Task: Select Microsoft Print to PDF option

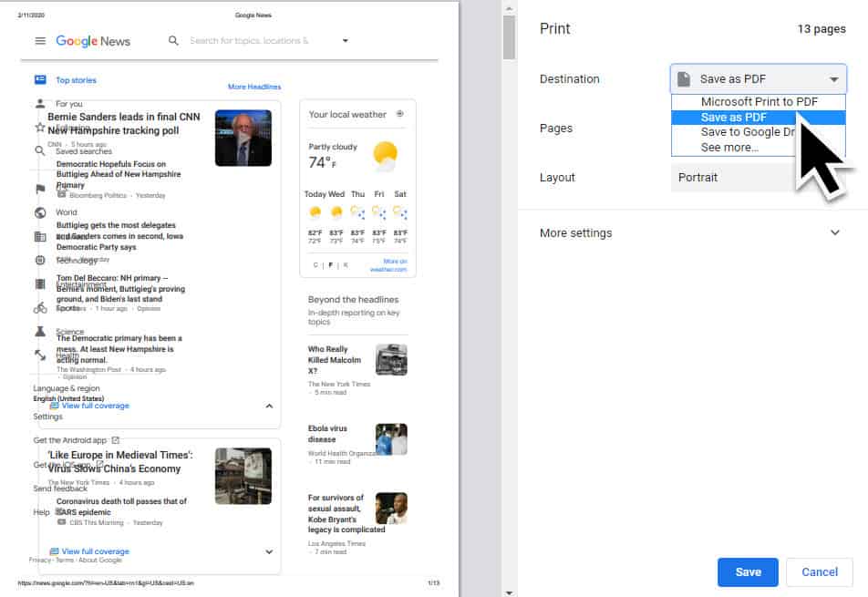Action: pyautogui.click(x=759, y=102)
